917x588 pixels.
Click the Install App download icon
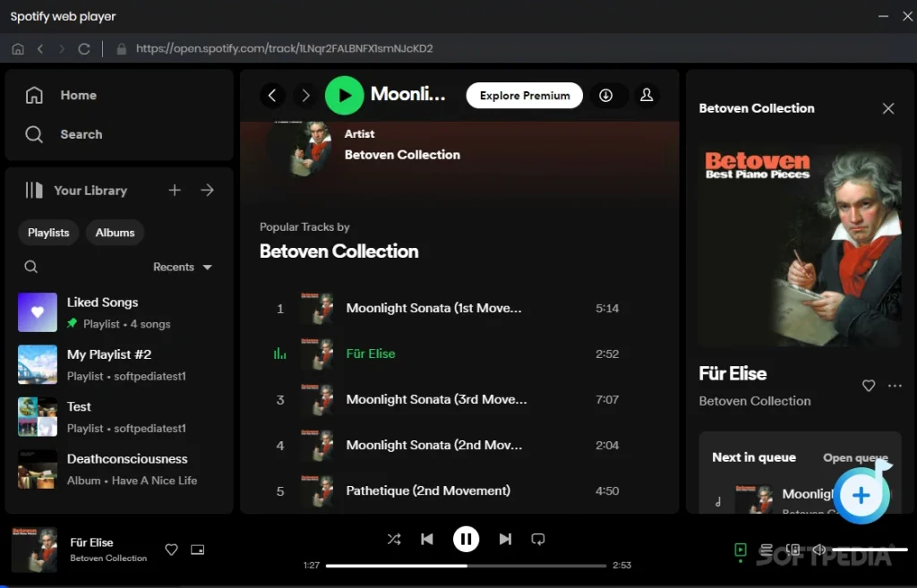(608, 95)
